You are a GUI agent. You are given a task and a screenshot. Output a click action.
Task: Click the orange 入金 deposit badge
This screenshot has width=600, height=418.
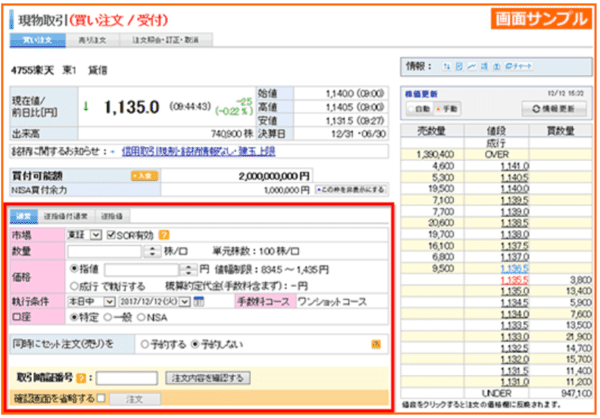[143, 174]
